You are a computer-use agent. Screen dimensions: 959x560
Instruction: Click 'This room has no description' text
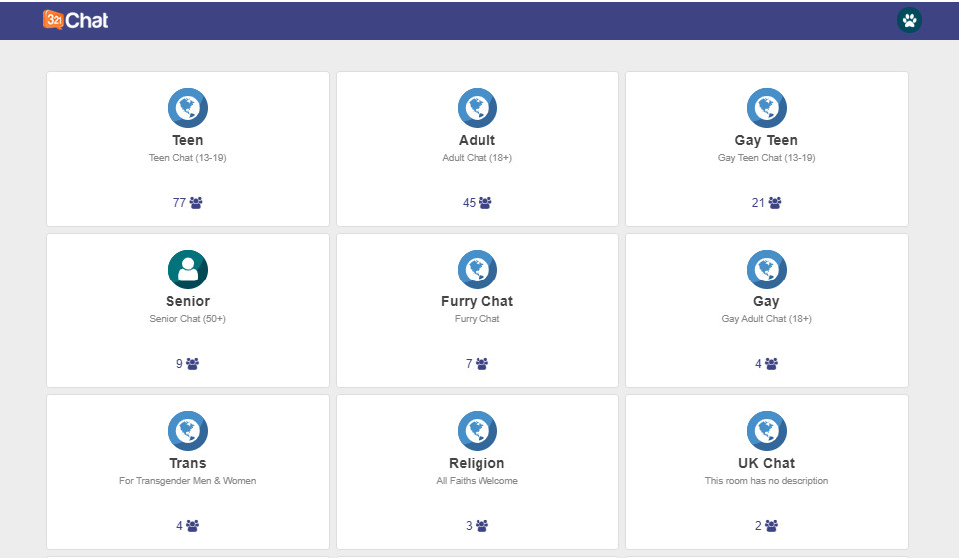point(767,481)
